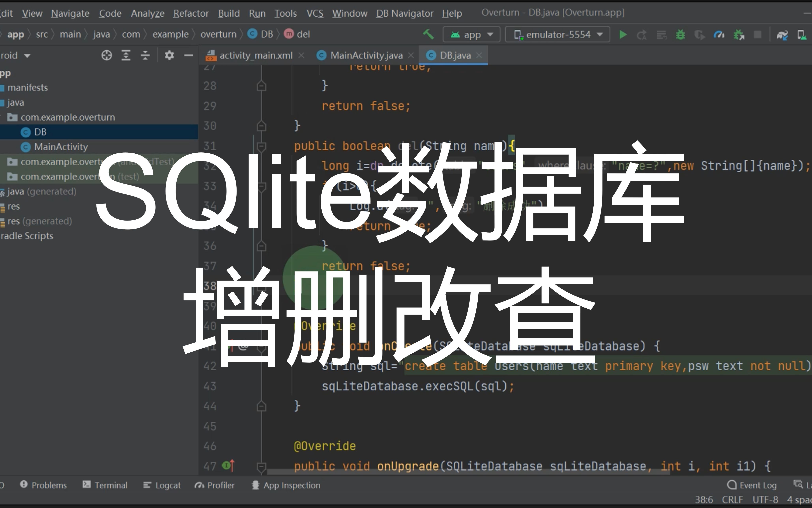Select MainActivity in the project tree
812x508 pixels.
[61, 147]
